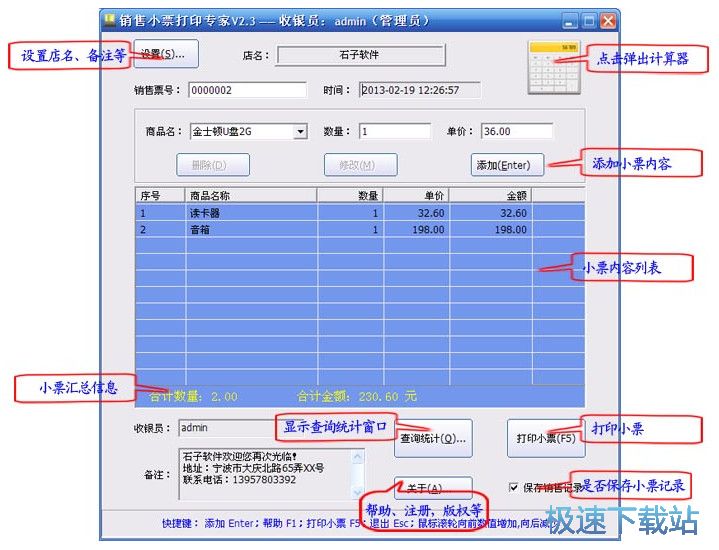Click the 金额 column header
This screenshot has height=550, width=719.
tap(490, 196)
